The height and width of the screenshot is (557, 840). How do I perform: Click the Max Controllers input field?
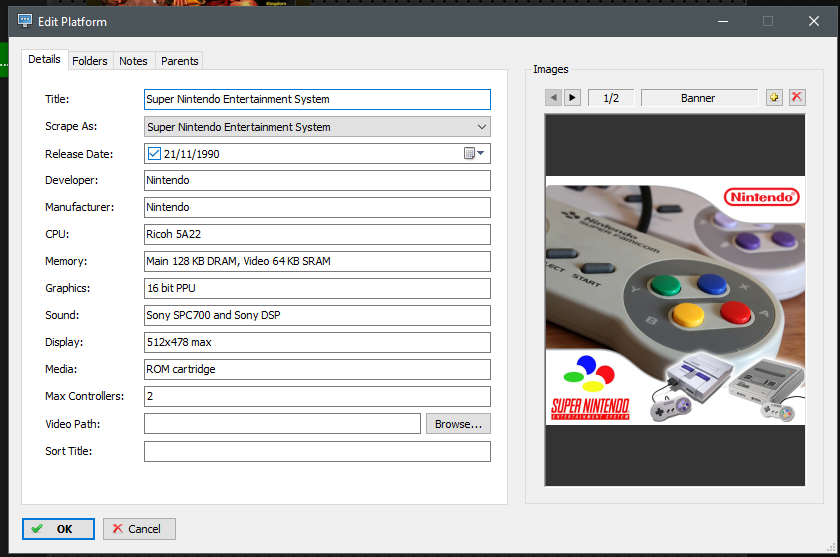[317, 396]
